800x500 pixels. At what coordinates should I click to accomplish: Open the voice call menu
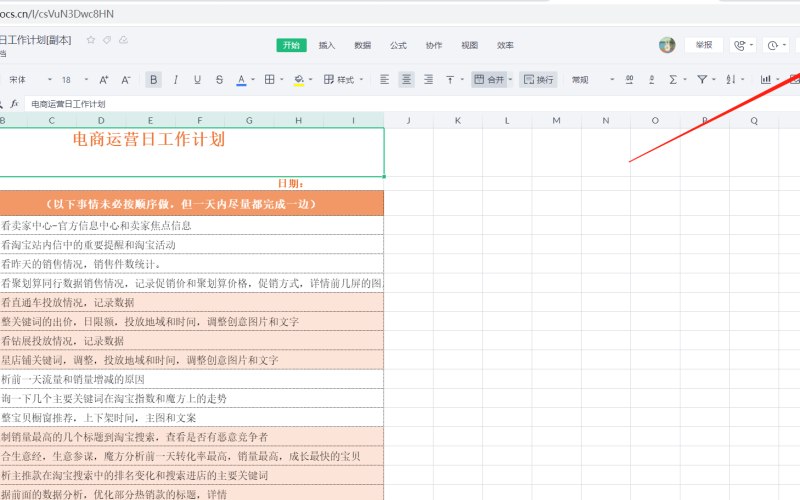743,45
